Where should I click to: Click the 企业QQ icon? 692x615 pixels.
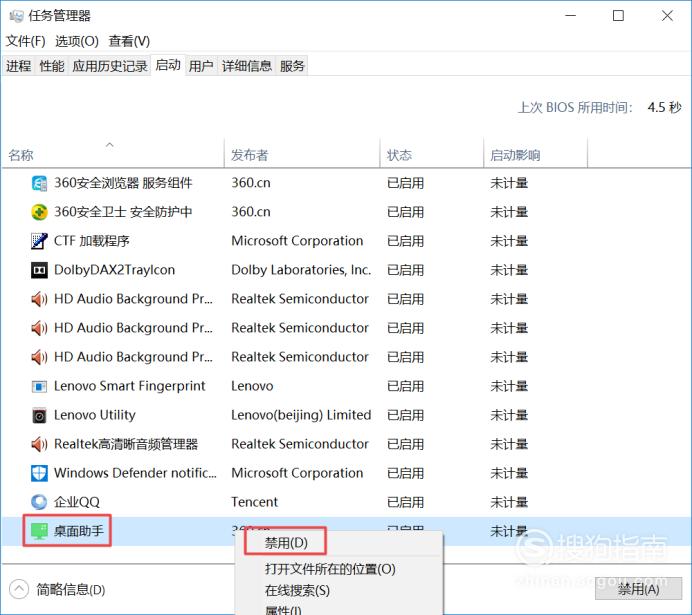[x=39, y=502]
